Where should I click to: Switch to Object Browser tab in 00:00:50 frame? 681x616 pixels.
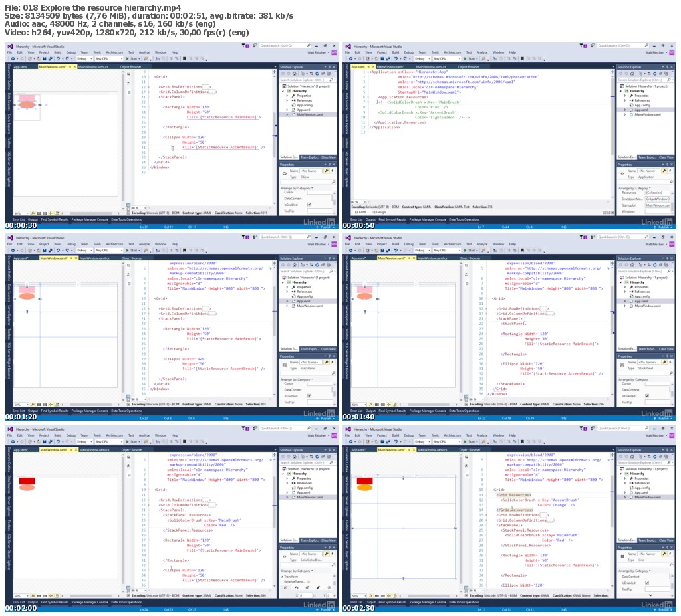pos(468,67)
